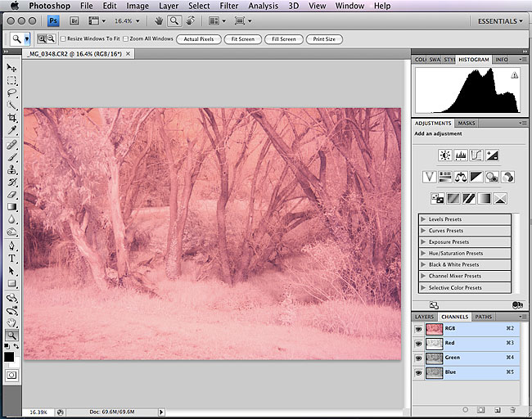Select the Move tool

click(12, 67)
